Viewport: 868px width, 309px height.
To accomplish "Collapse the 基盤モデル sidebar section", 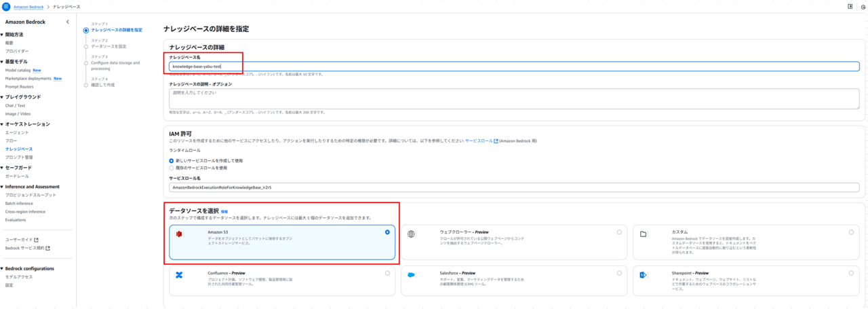I will tap(2, 62).
